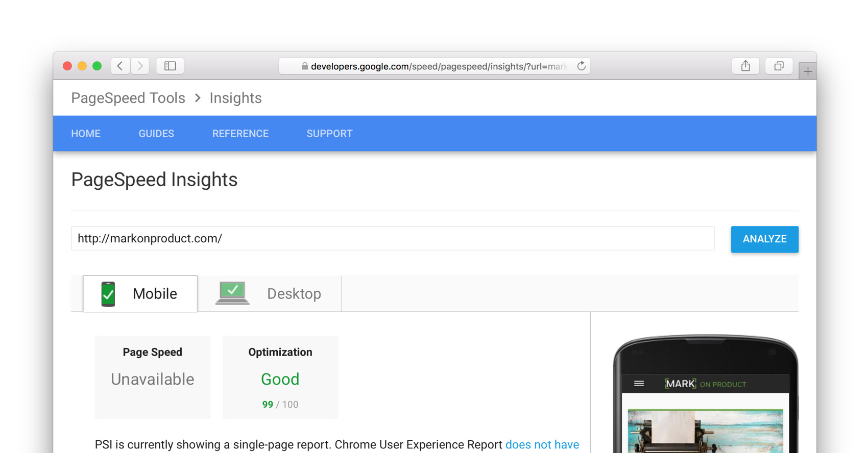The width and height of the screenshot is (868, 453).
Task: Click the mobile phone checkmark icon
Action: (108, 294)
